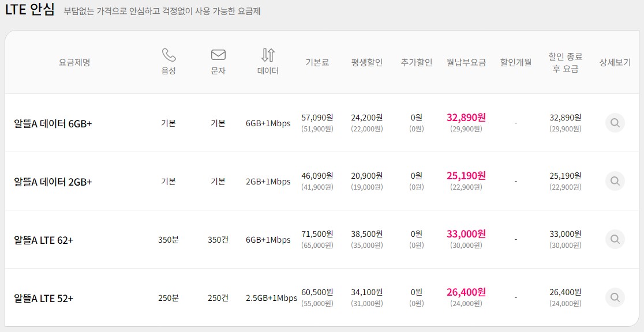
Task: Click the 60,500원 base fee
Action: coord(317,292)
